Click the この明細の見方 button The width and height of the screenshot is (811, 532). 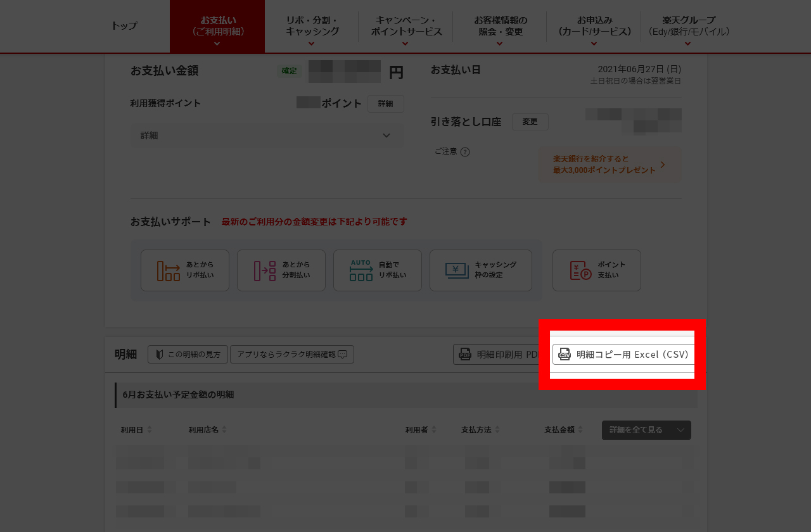(188, 355)
